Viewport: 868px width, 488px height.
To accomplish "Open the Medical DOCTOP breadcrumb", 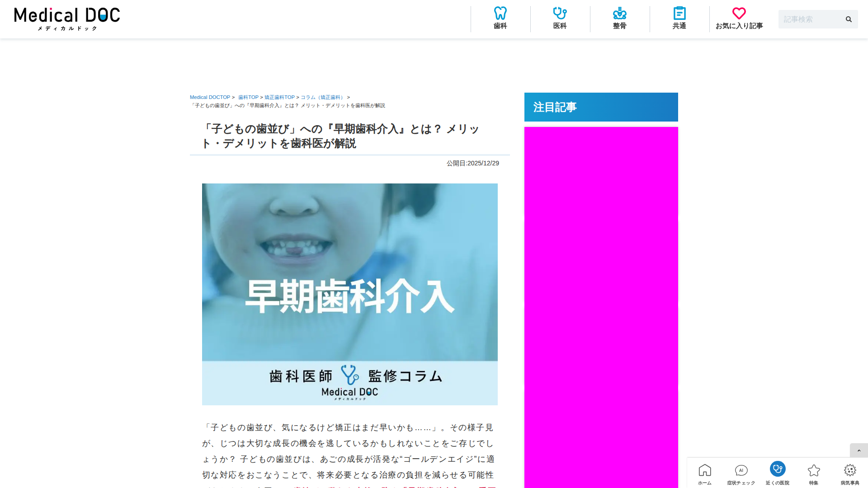I will pos(209,97).
